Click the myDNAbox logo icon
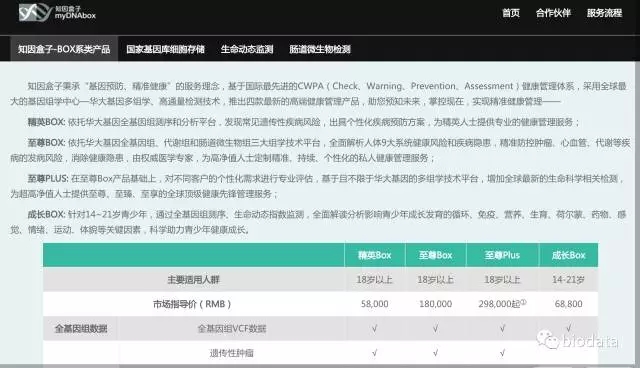640x368 pixels. (x=36, y=13)
